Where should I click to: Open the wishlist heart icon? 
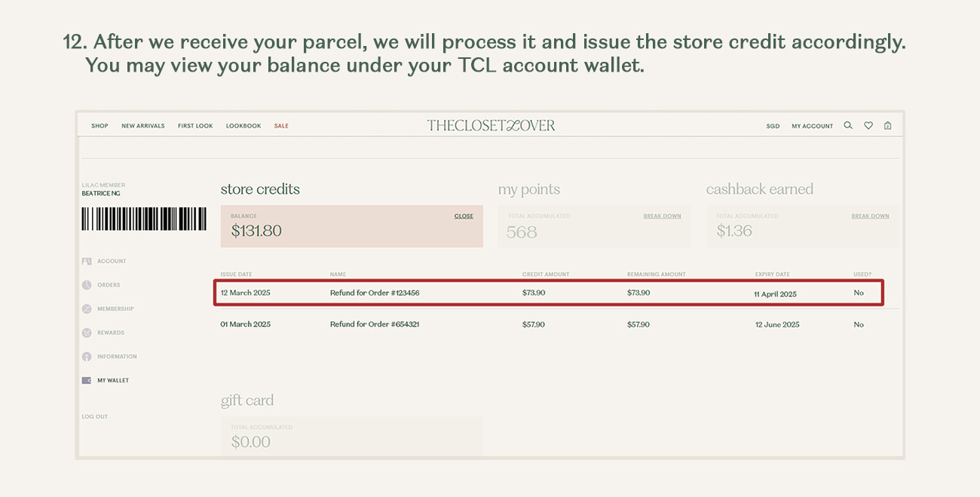pos(868,126)
